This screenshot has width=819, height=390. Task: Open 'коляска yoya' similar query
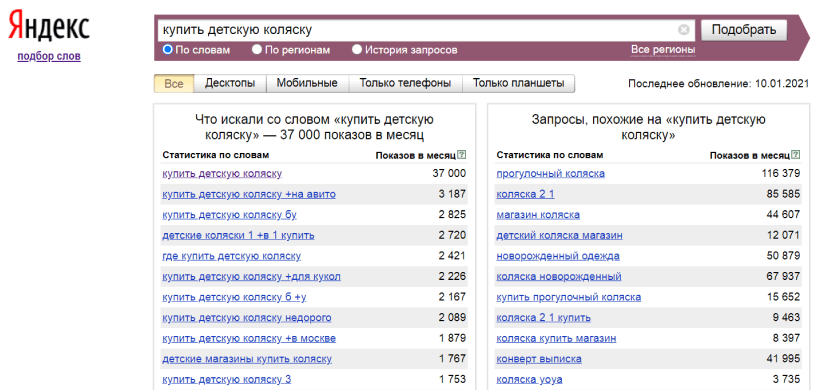pos(529,380)
